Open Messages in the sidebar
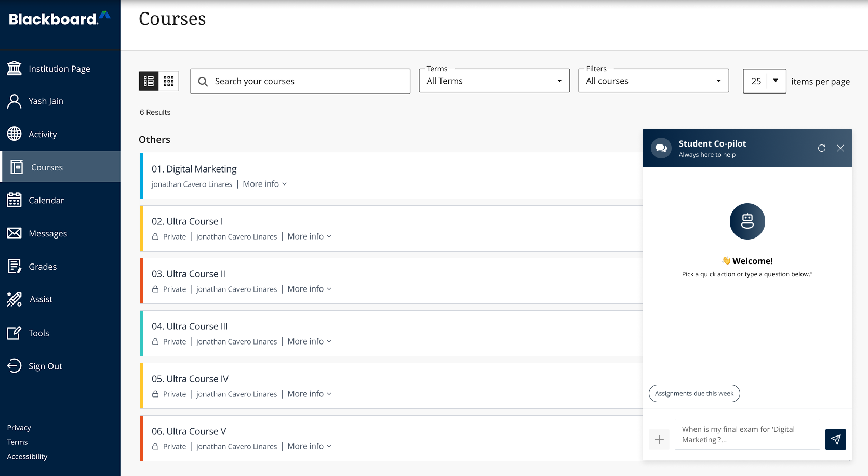 pos(47,233)
